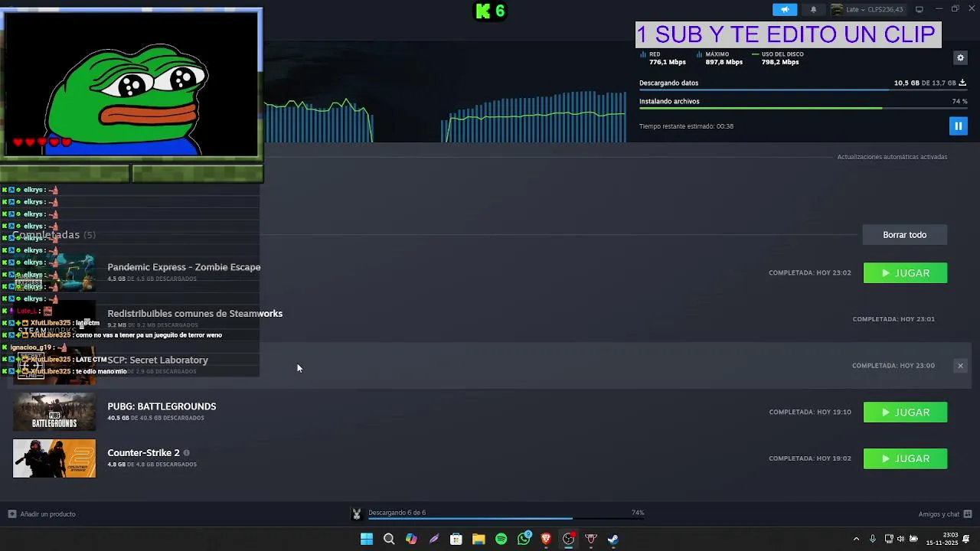Image resolution: width=980 pixels, height=551 pixels.
Task: Open the taskbar clock showing 23:03
Action: (943, 539)
